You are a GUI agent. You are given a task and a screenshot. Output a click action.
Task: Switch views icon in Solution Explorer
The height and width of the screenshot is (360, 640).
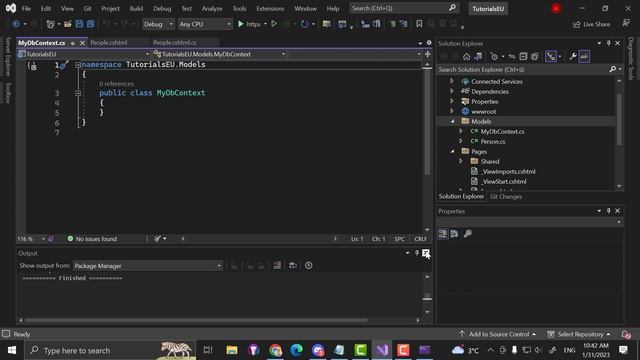click(x=478, y=56)
